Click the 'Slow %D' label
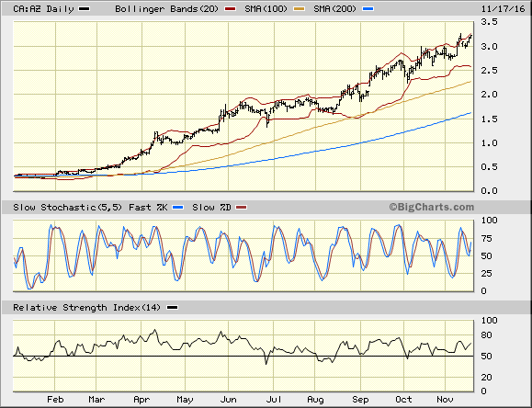Screen dimensions: 532x408 point(211,208)
